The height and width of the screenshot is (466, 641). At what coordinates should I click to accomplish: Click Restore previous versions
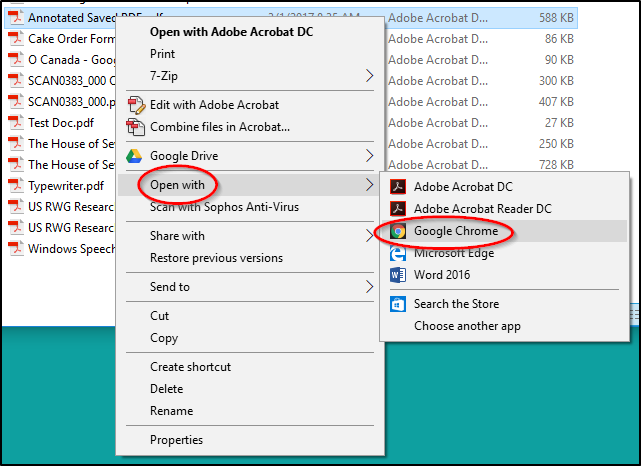(x=216, y=258)
